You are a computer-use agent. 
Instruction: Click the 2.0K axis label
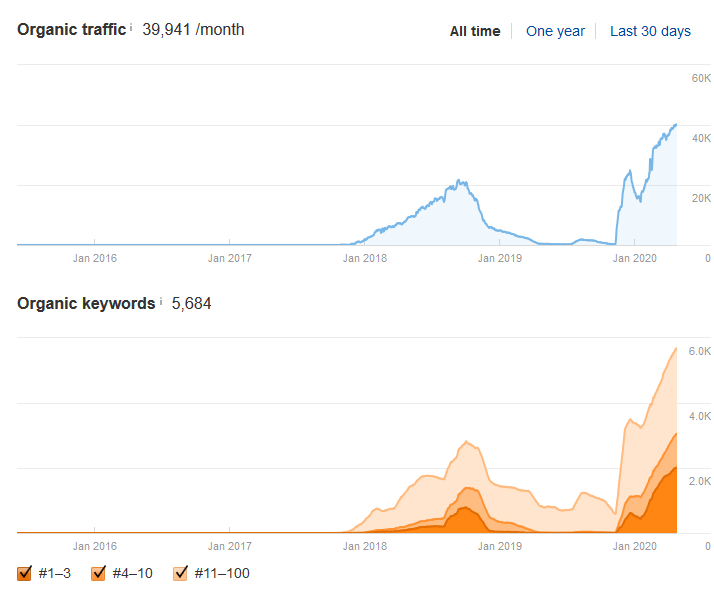tap(699, 481)
